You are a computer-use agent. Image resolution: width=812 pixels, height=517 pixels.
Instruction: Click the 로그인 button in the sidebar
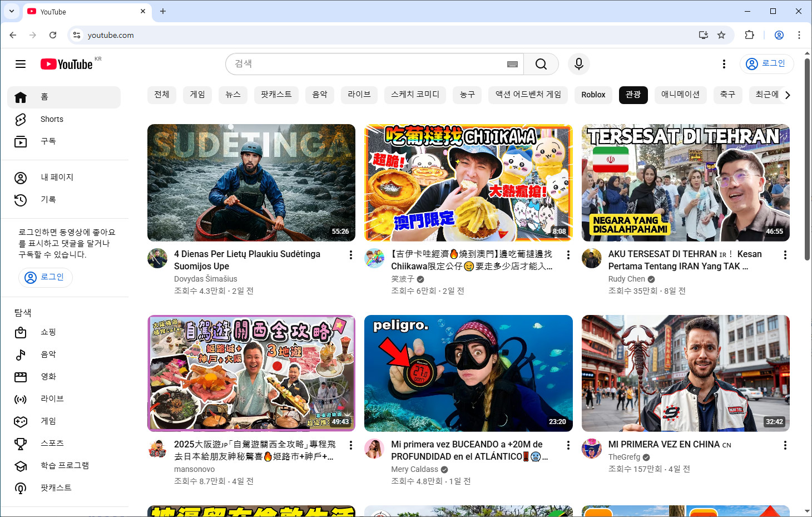[x=45, y=277]
